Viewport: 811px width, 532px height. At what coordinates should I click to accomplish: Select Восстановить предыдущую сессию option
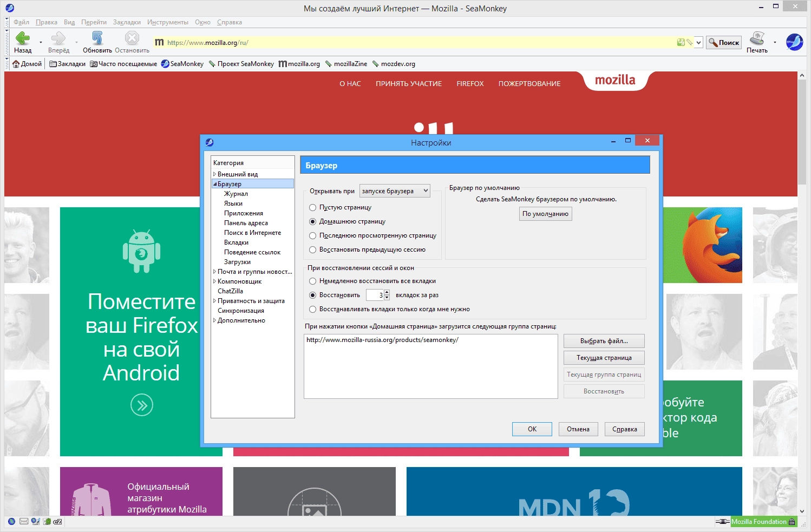[x=312, y=249]
